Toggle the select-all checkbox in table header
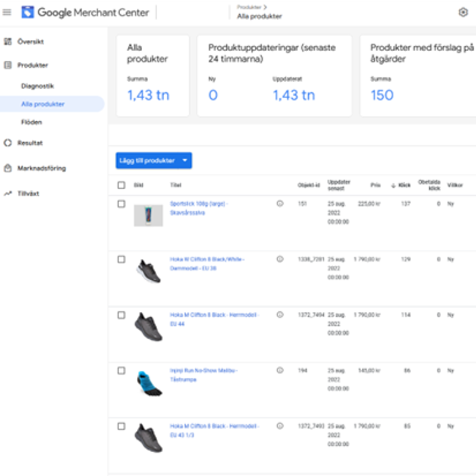Screen dimensions: 476x476 pos(121,185)
